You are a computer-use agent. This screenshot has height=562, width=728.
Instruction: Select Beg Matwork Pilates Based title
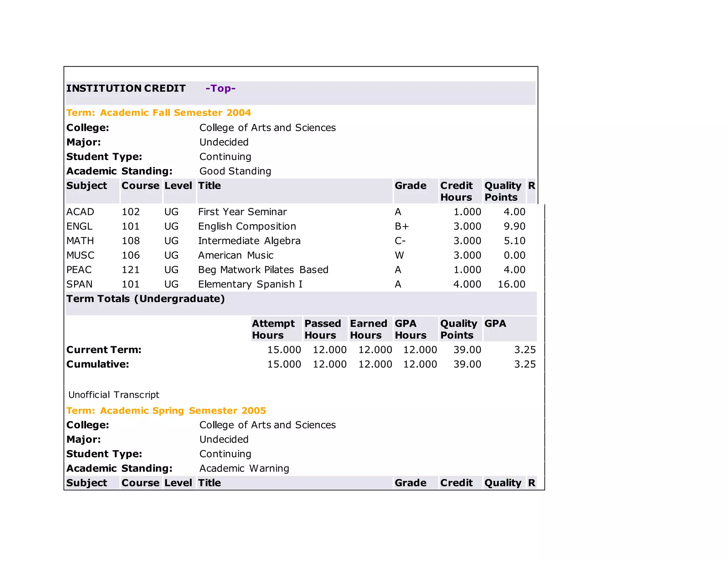(x=263, y=270)
